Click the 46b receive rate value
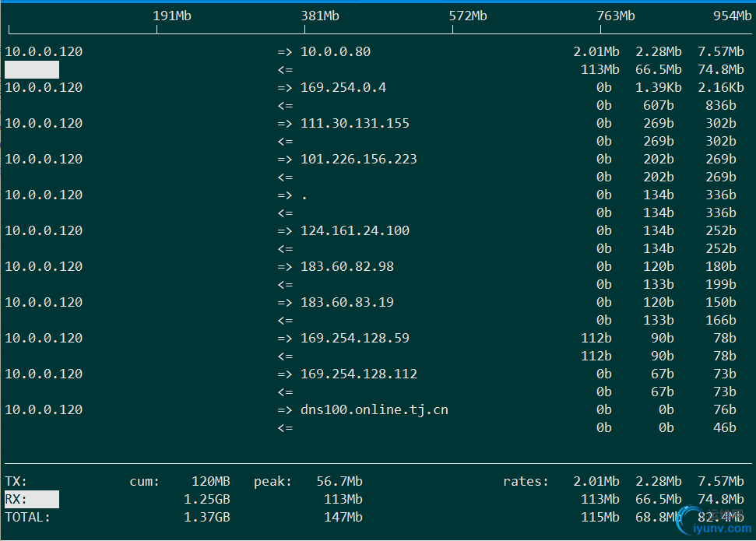756x541 pixels. pos(725,427)
